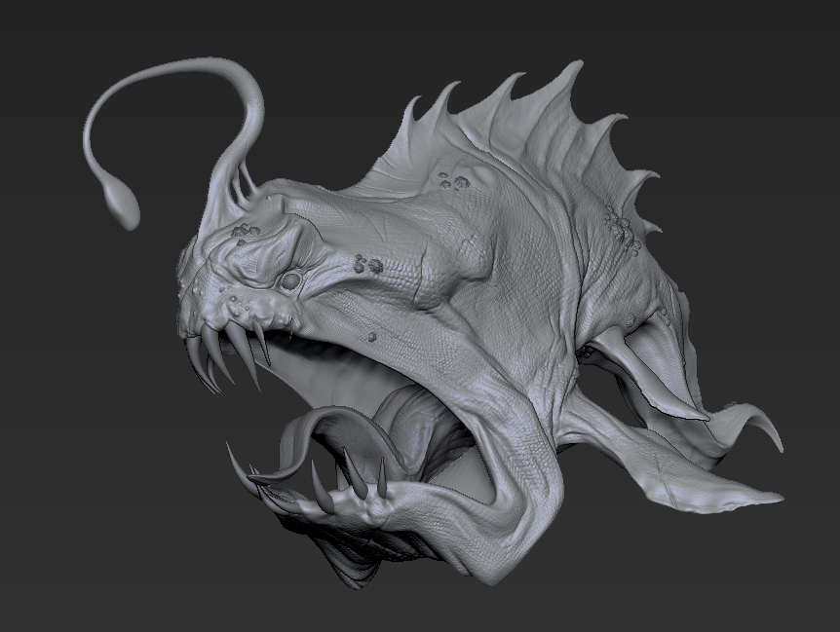Select the lure bulb on the antenna tip

[122, 204]
